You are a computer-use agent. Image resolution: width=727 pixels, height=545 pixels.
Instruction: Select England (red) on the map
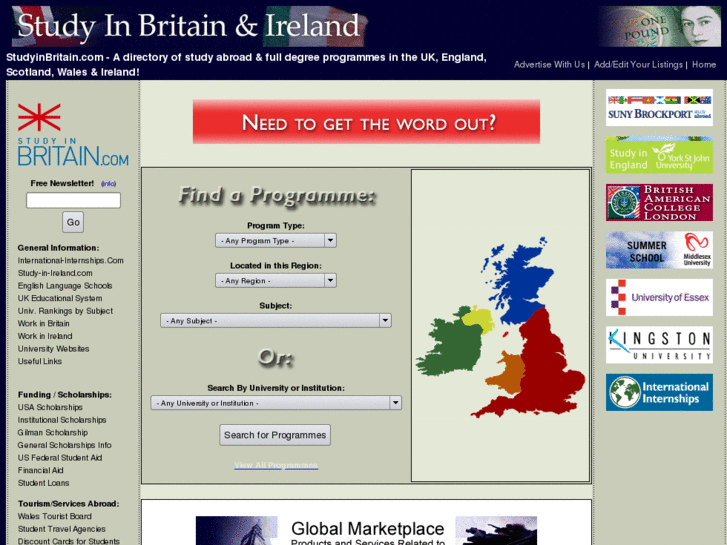tap(547, 366)
